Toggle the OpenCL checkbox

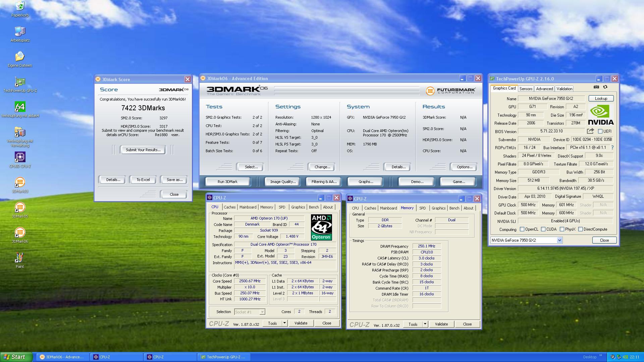pos(522,229)
